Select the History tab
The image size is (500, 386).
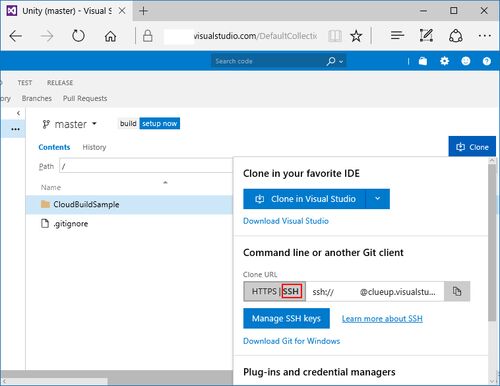pos(94,147)
